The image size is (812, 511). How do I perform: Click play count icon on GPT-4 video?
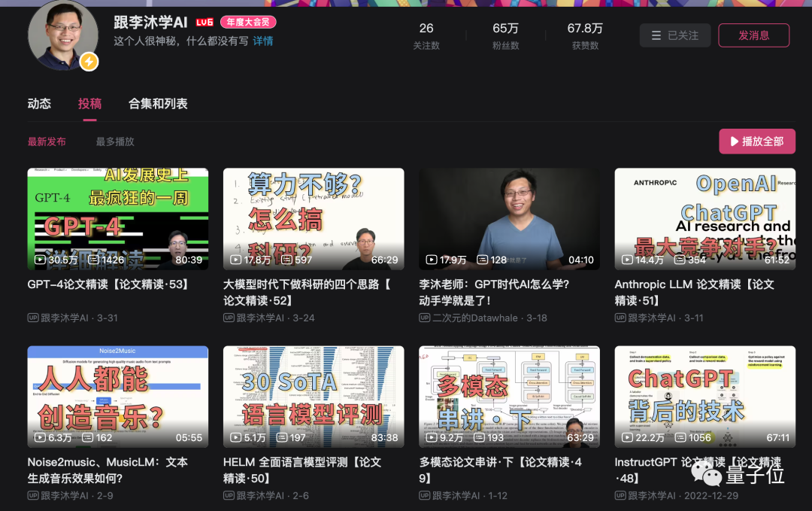[40, 260]
